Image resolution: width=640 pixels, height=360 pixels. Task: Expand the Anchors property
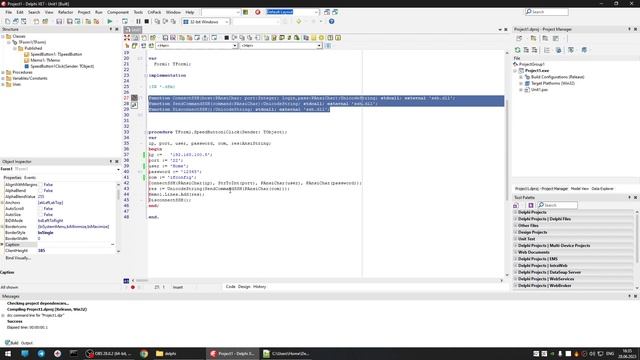click(x=2, y=202)
